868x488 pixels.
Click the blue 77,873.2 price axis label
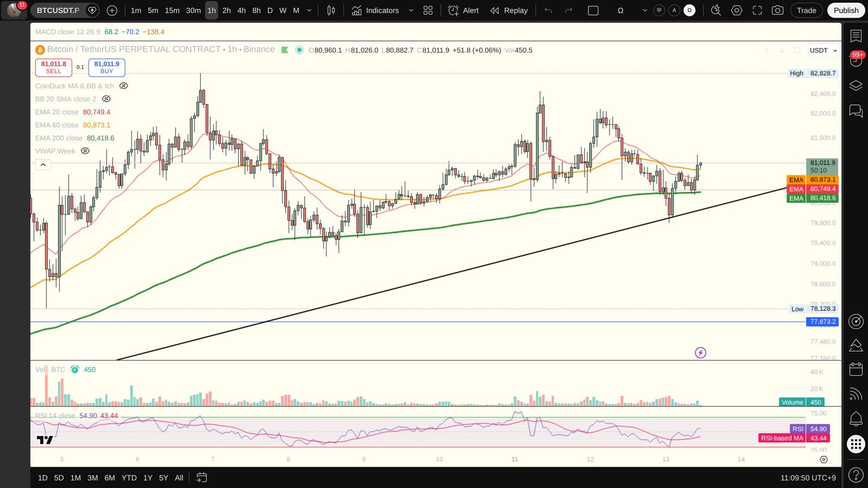(822, 322)
